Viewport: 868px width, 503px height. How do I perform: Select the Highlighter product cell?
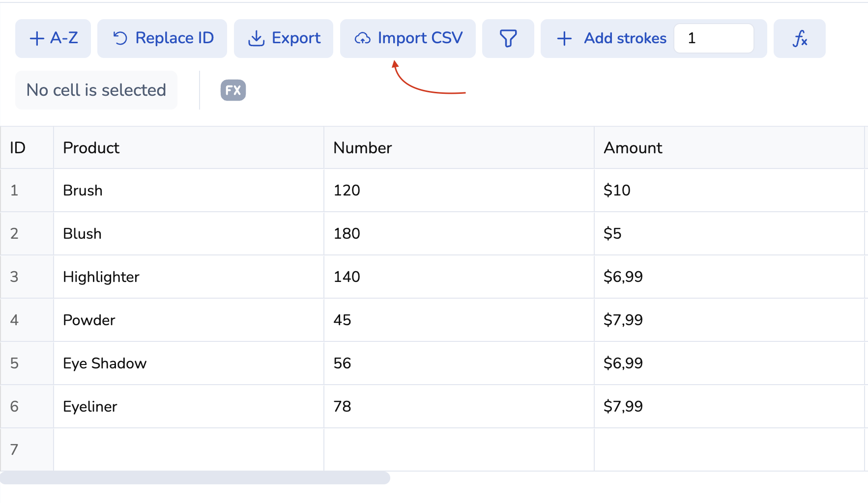pos(189,277)
